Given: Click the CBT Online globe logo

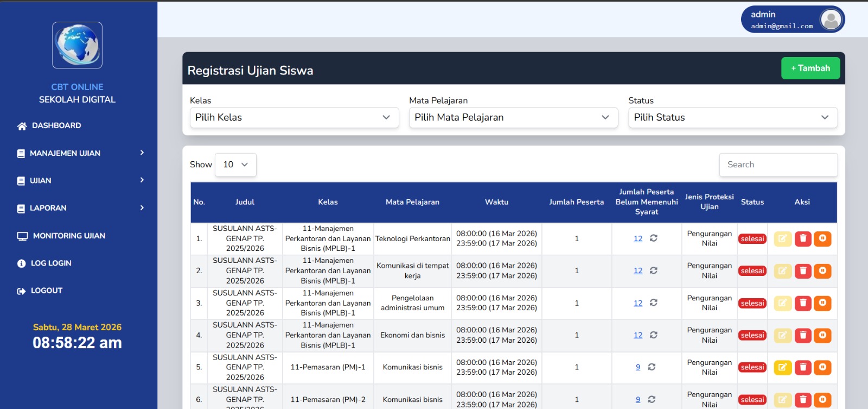Looking at the screenshot, I should (x=77, y=45).
